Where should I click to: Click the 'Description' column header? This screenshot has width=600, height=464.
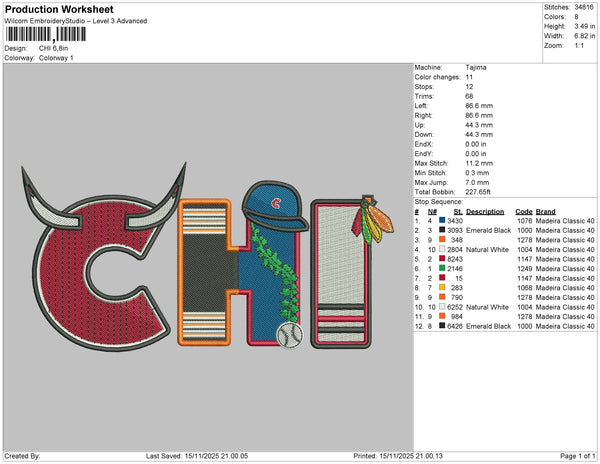485,212
